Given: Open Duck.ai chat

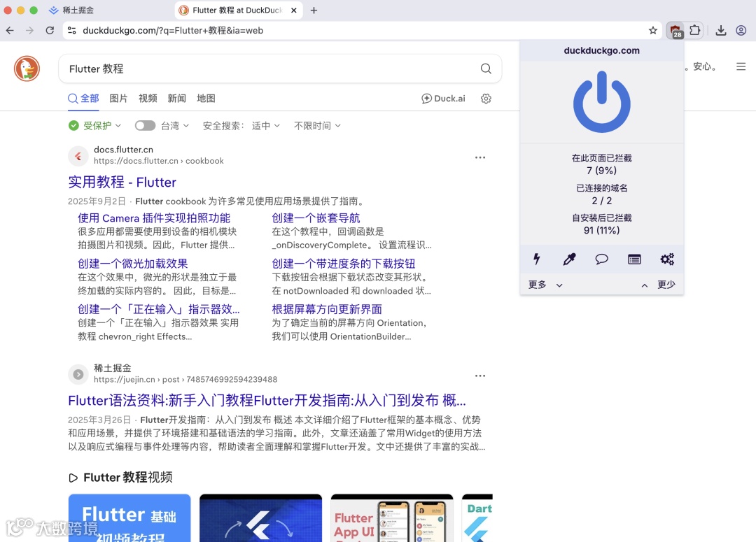Looking at the screenshot, I should click(x=444, y=99).
